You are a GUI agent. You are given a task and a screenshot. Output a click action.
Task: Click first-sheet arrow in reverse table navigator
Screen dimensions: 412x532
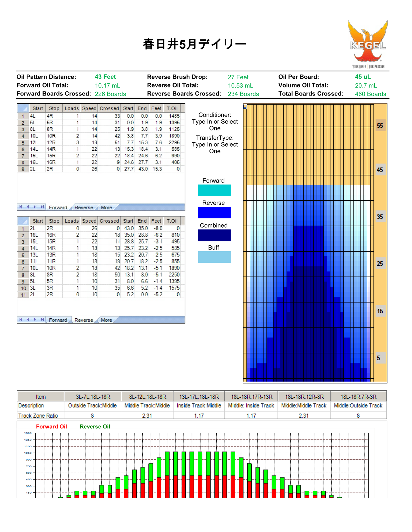click(20, 319)
